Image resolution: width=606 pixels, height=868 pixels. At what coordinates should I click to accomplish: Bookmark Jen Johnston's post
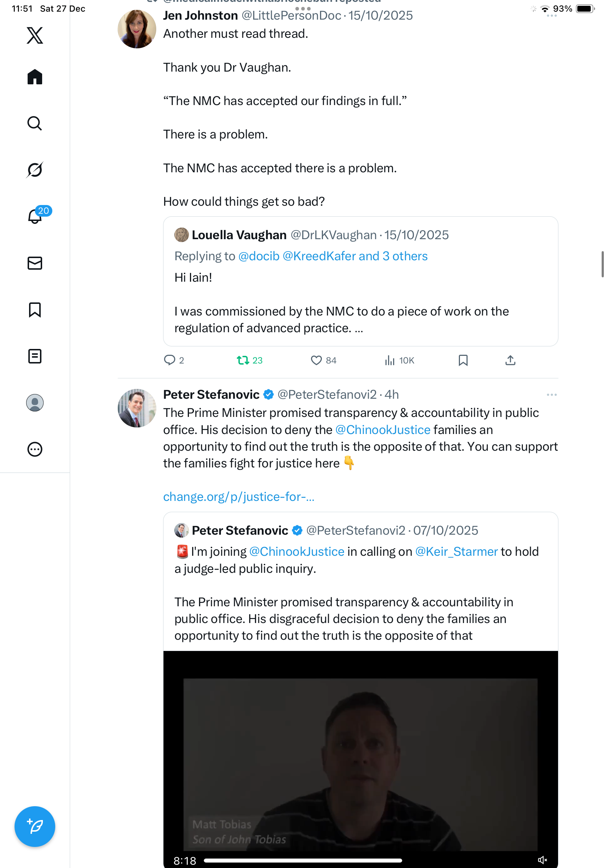[x=463, y=360]
